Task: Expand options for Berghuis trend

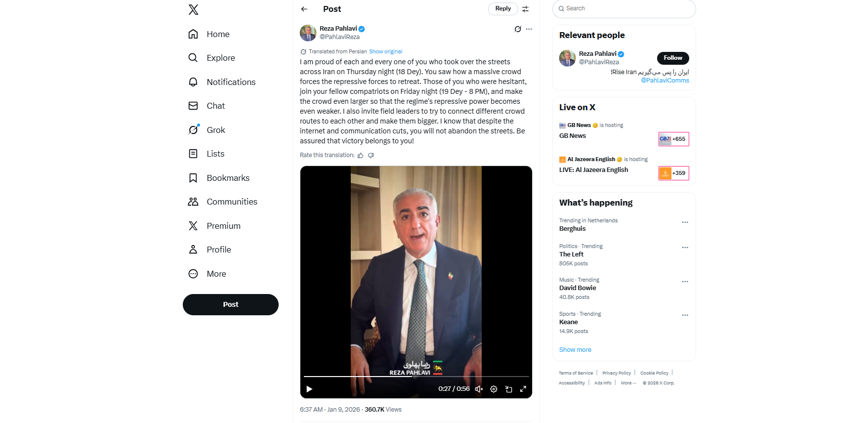Action: pyautogui.click(x=685, y=222)
